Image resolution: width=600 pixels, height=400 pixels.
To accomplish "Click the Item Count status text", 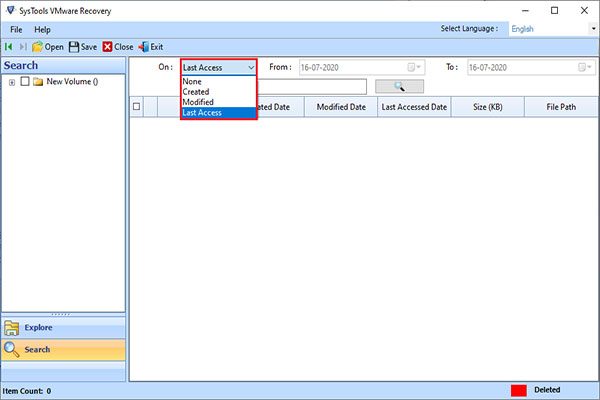I will point(27,391).
